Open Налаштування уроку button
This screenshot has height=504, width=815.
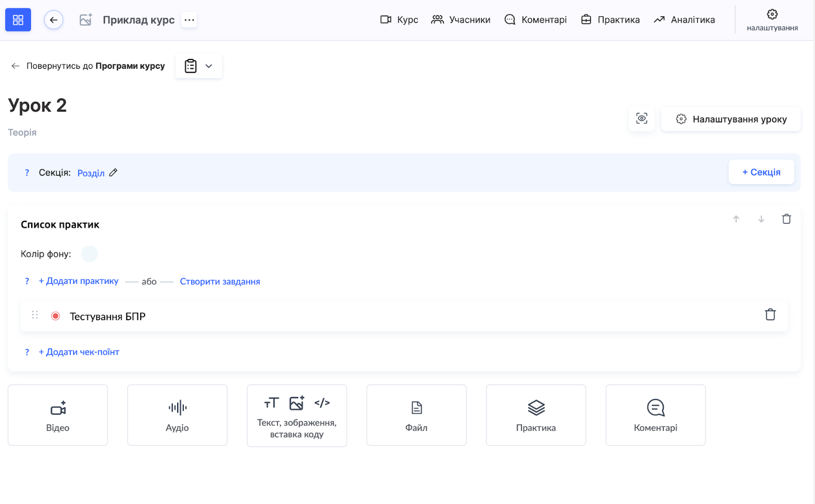[730, 119]
